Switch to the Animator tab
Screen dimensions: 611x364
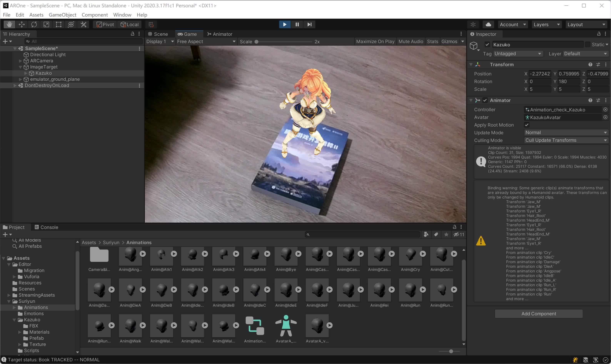click(220, 34)
